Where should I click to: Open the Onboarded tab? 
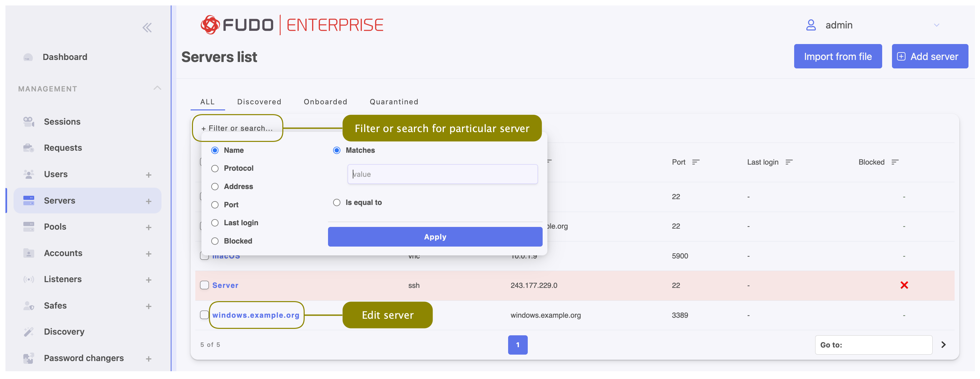(x=325, y=102)
